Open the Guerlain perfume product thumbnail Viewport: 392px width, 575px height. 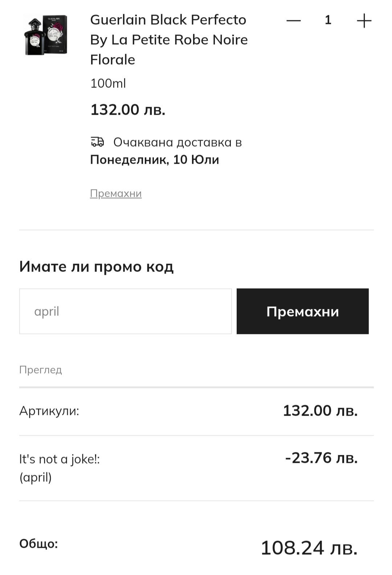46,35
